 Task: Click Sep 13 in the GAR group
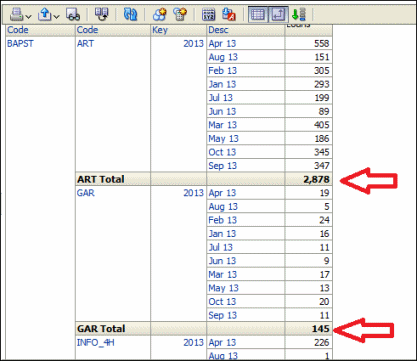point(223,315)
